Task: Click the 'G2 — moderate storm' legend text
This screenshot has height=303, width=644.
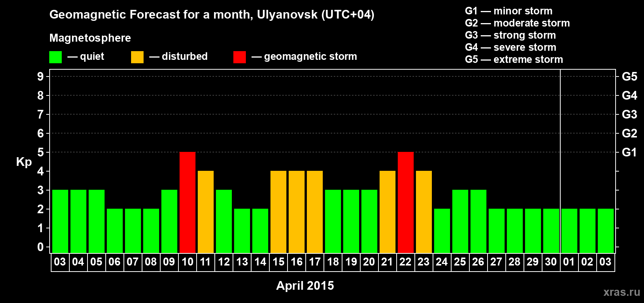Action: coord(517,23)
